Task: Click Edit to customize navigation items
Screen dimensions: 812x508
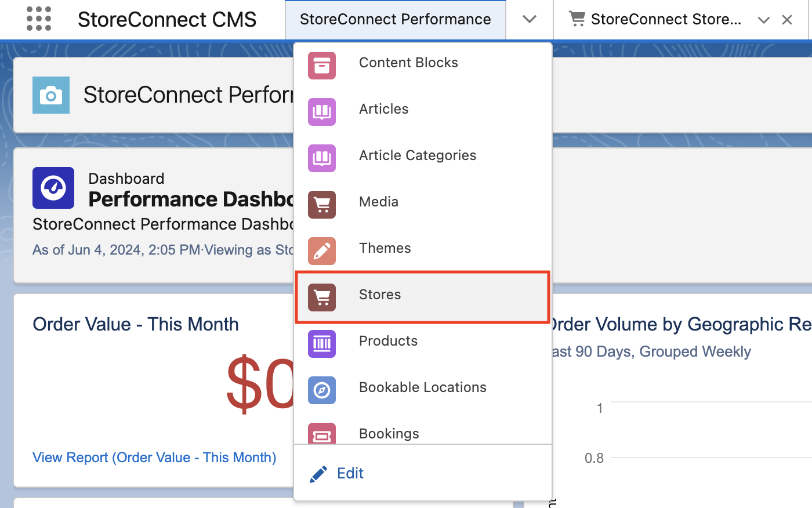Action: tap(350, 474)
